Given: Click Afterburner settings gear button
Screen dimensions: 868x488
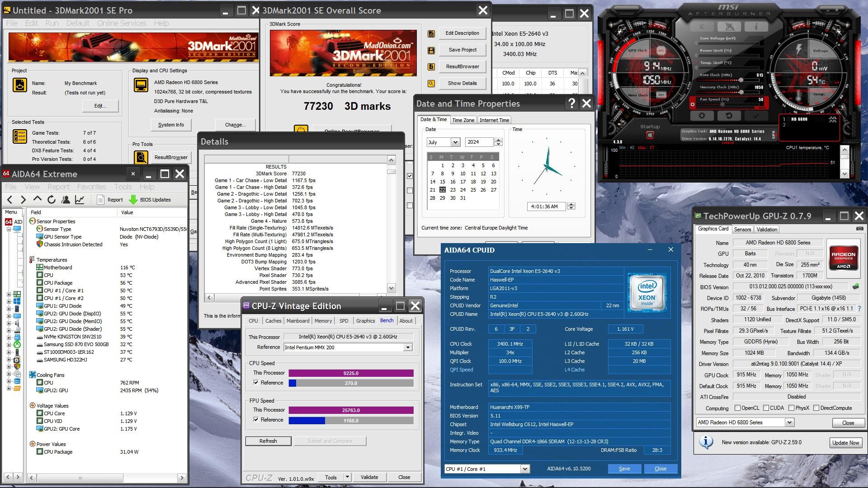Looking at the screenshot, I should click(702, 116).
